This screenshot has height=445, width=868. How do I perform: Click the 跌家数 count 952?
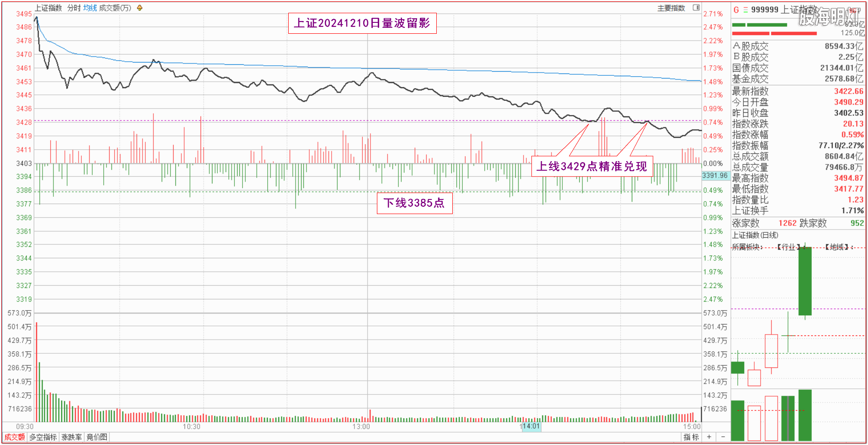[x=857, y=223]
